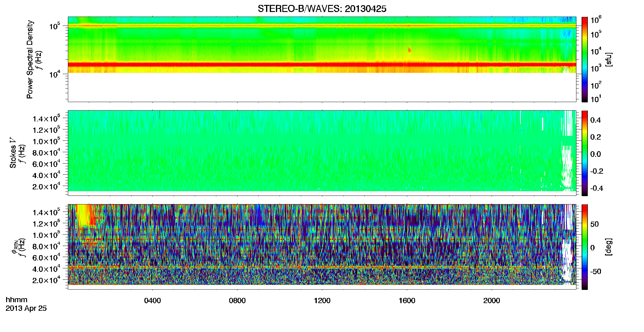Click the empty white area of top plot
The width and height of the screenshot is (644, 332).
click(x=322, y=87)
